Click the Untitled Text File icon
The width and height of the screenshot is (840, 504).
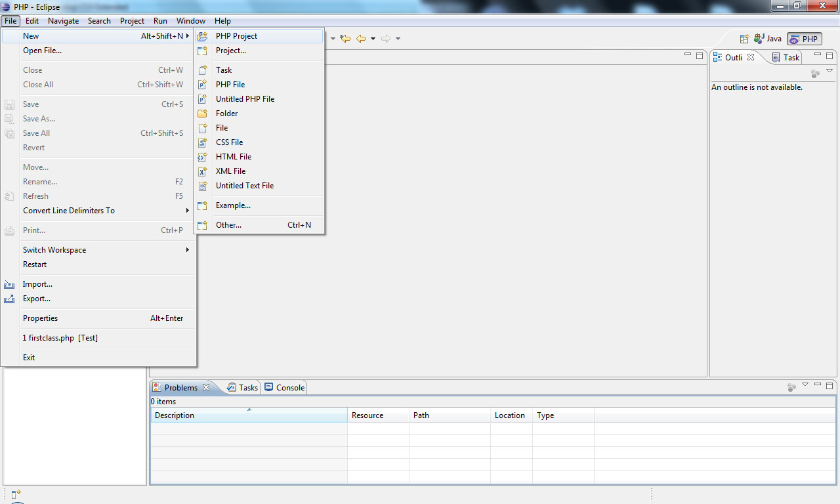(x=203, y=186)
